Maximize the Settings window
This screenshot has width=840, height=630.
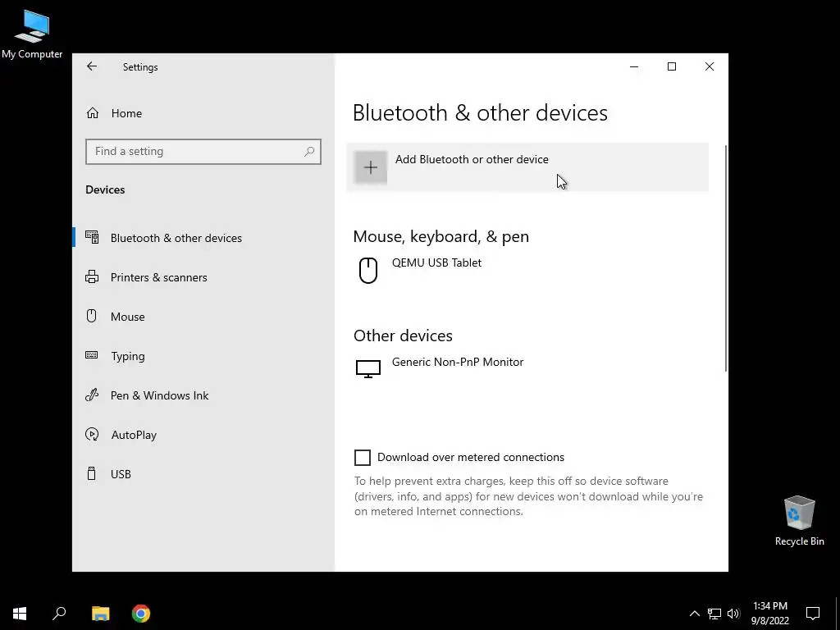tap(672, 66)
